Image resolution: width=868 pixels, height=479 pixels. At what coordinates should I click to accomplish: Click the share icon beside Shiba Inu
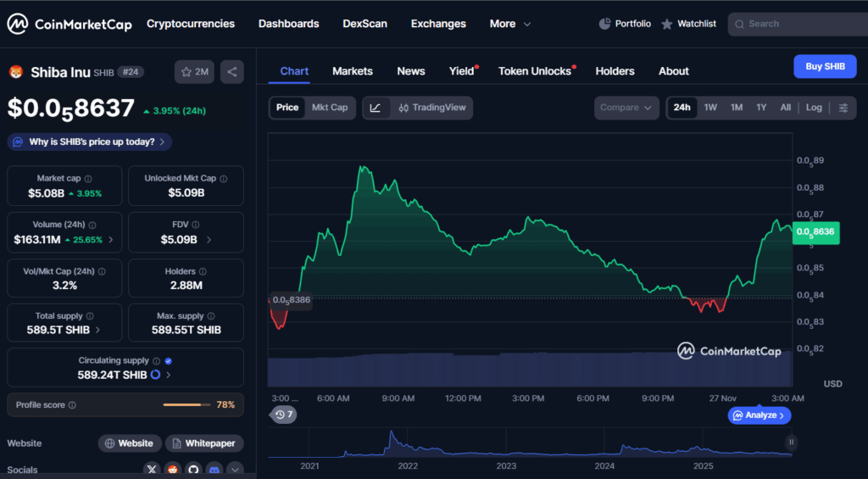pos(232,72)
